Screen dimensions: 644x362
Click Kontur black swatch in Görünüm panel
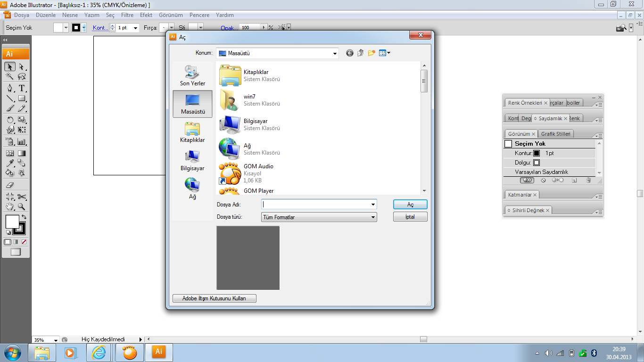[x=537, y=153]
